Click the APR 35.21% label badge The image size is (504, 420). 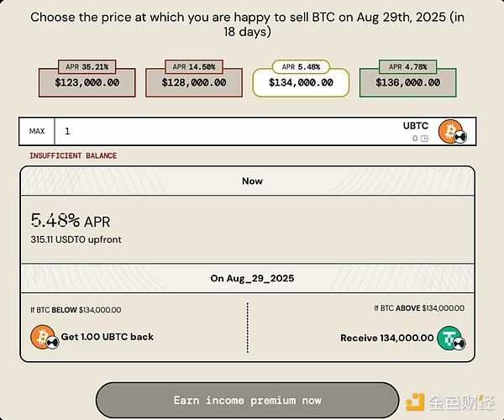pos(87,67)
